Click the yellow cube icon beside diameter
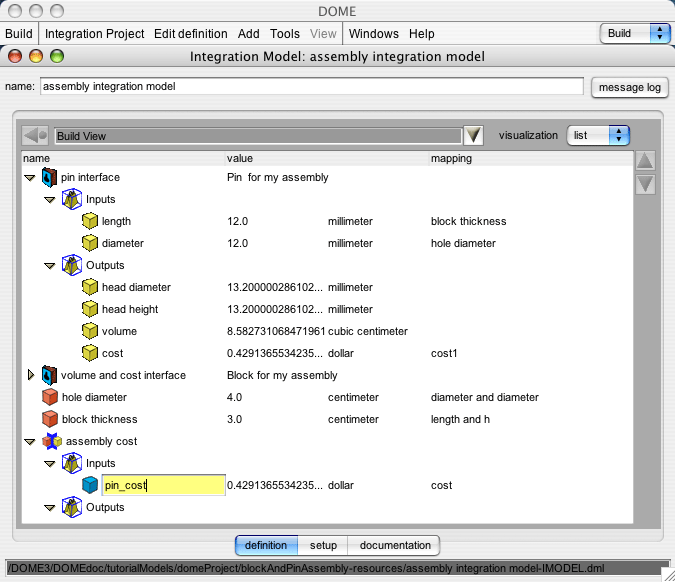Image resolution: width=675 pixels, height=582 pixels. (90, 243)
